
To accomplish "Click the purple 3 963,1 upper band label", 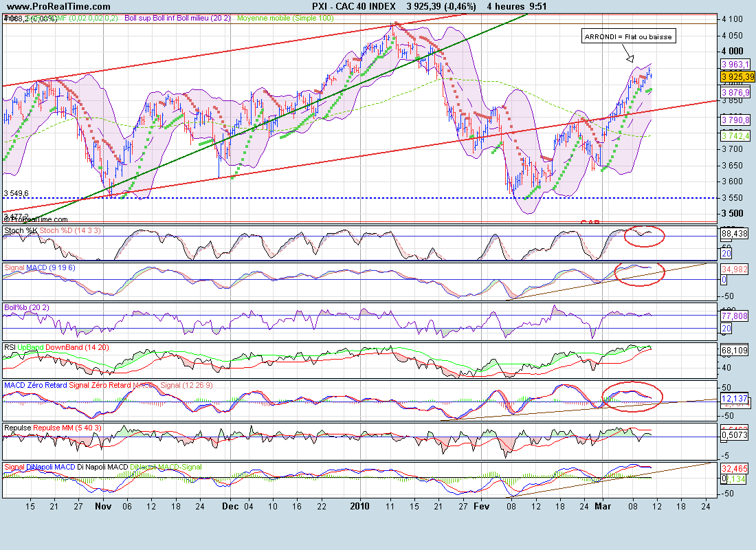I will 735,65.
